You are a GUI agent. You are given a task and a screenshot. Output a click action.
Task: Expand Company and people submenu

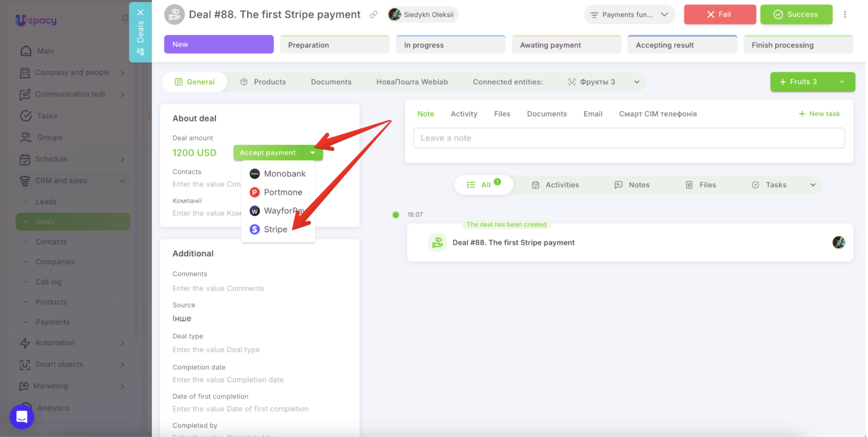pos(123,73)
